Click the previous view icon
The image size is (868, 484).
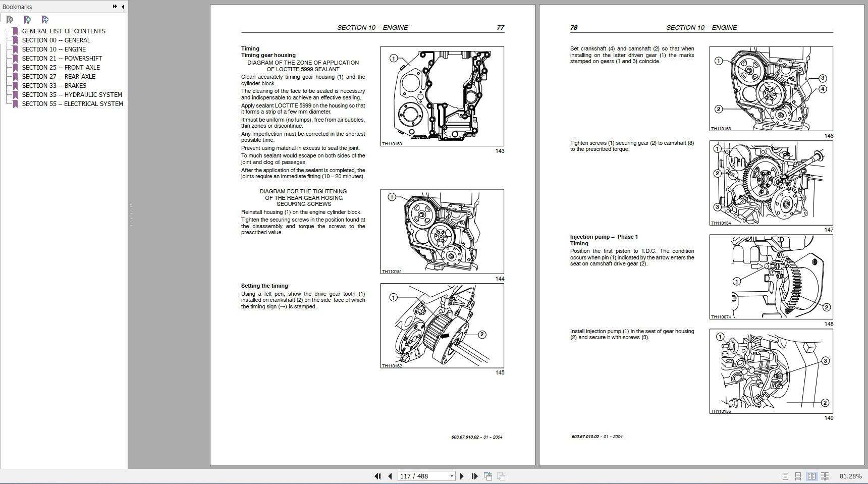point(488,476)
